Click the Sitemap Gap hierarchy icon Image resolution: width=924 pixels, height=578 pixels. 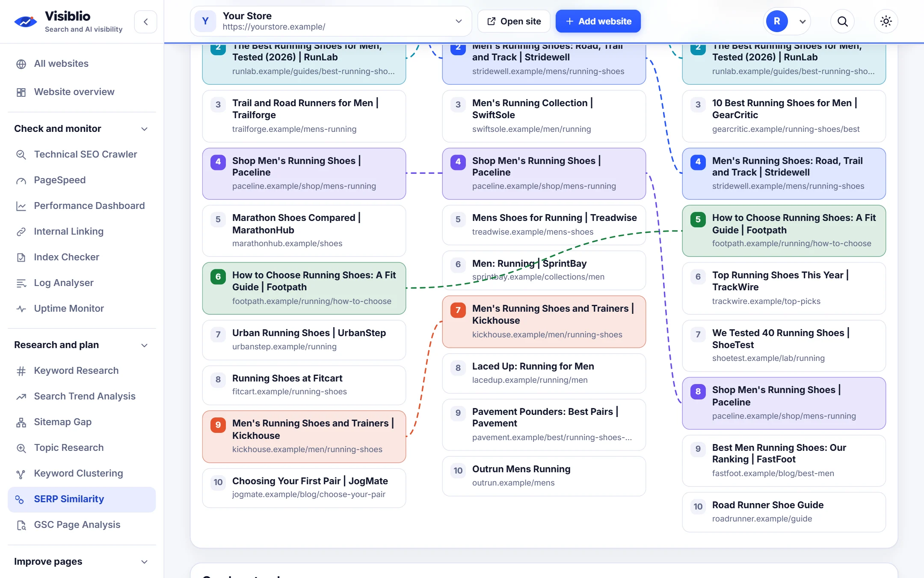[x=21, y=423]
